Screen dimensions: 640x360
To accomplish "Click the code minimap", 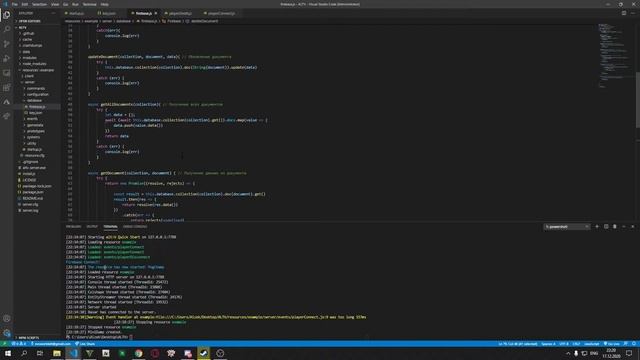I will click(x=613, y=55).
